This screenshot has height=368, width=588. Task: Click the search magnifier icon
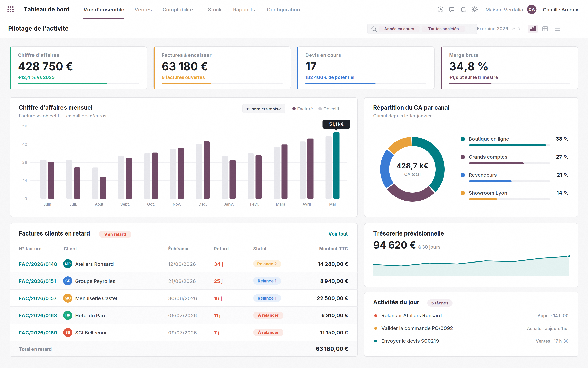[374, 29]
